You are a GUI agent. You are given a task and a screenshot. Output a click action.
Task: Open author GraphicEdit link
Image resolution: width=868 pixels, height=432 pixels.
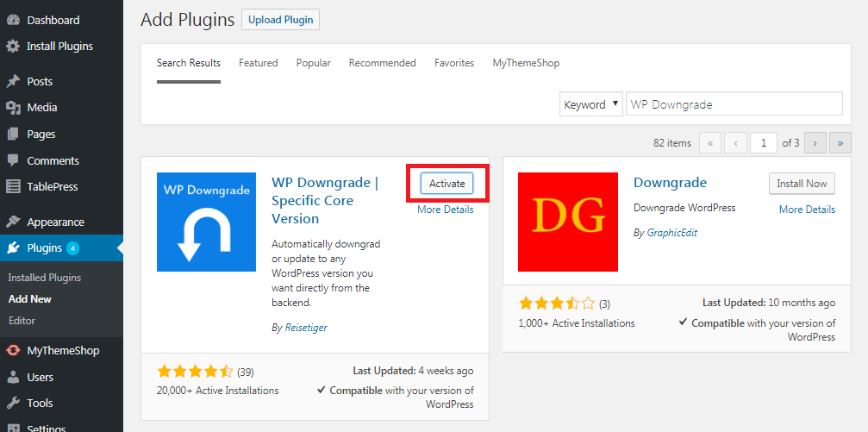click(672, 233)
